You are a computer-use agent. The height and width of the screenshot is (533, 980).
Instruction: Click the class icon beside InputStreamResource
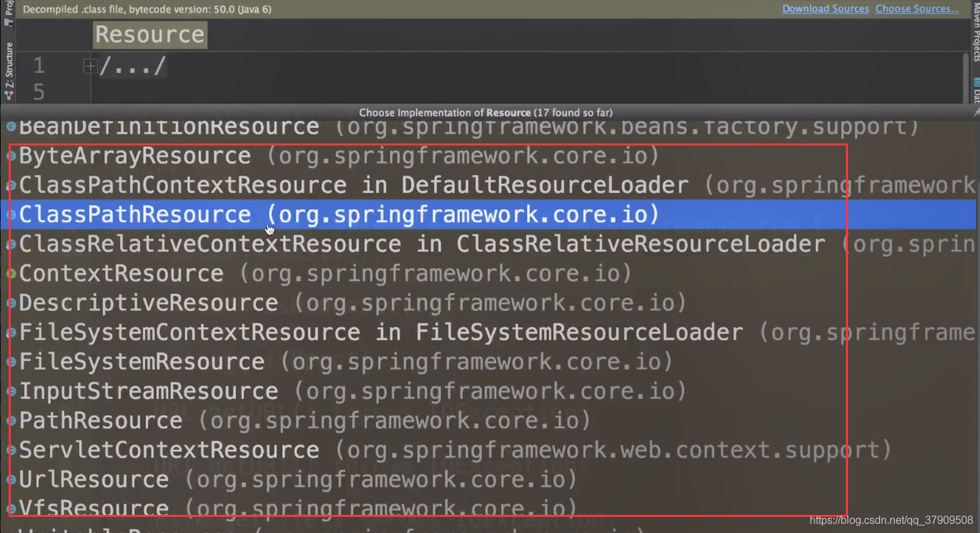coord(11,392)
